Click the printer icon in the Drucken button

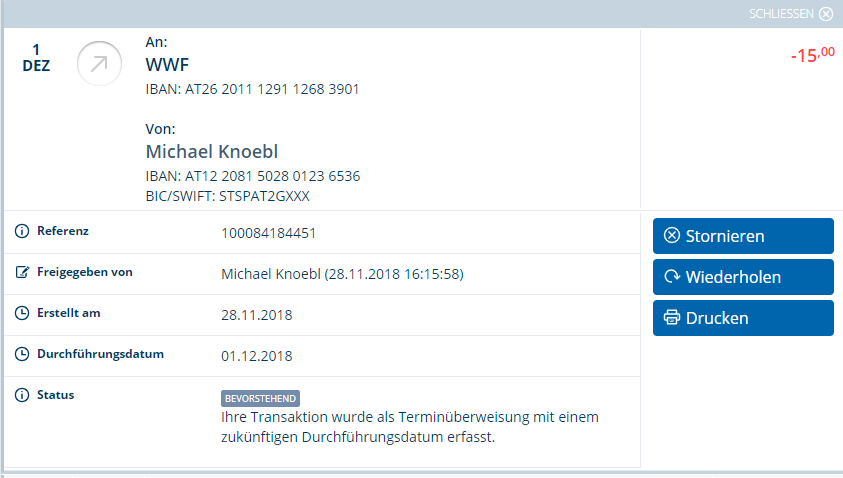(671, 318)
